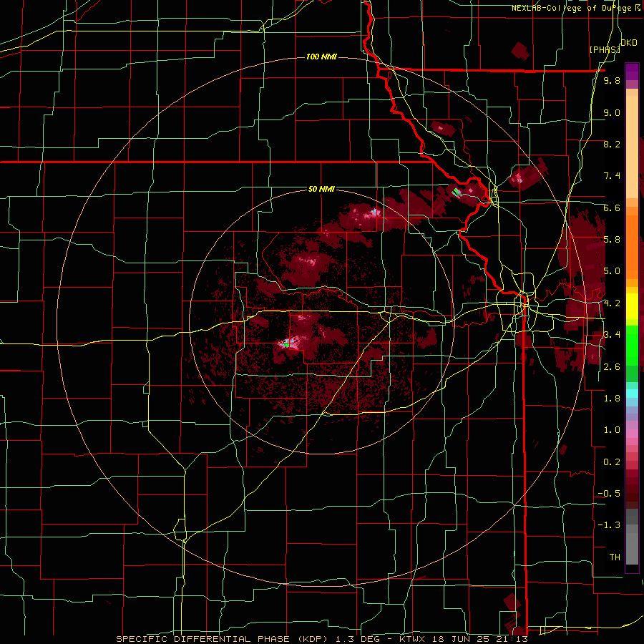Click the OKD label above the color scale
This screenshot has width=644, height=644.
point(629,43)
